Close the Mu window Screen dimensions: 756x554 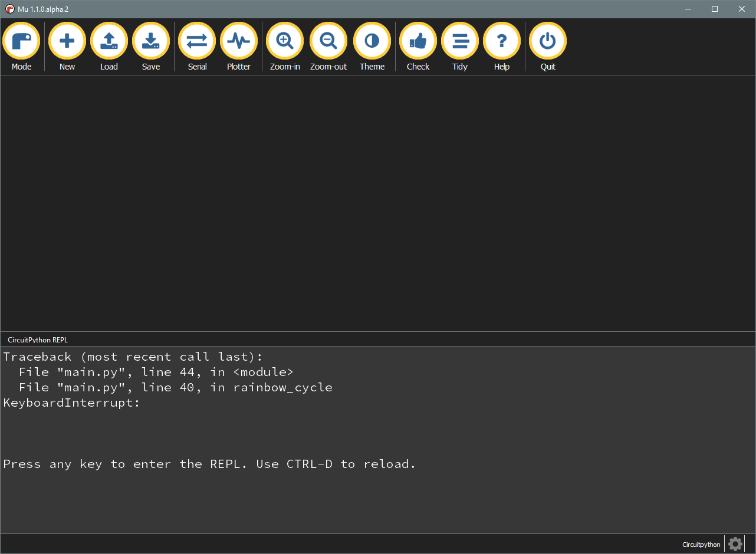pyautogui.click(x=742, y=9)
